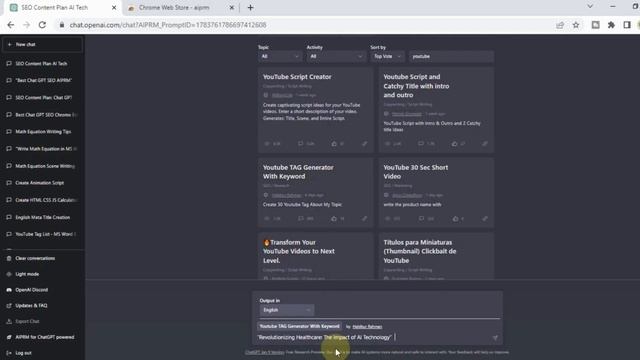640x360 pixels.
Task: Select Youtube TAG Generator With Keyword card
Action: (316, 192)
